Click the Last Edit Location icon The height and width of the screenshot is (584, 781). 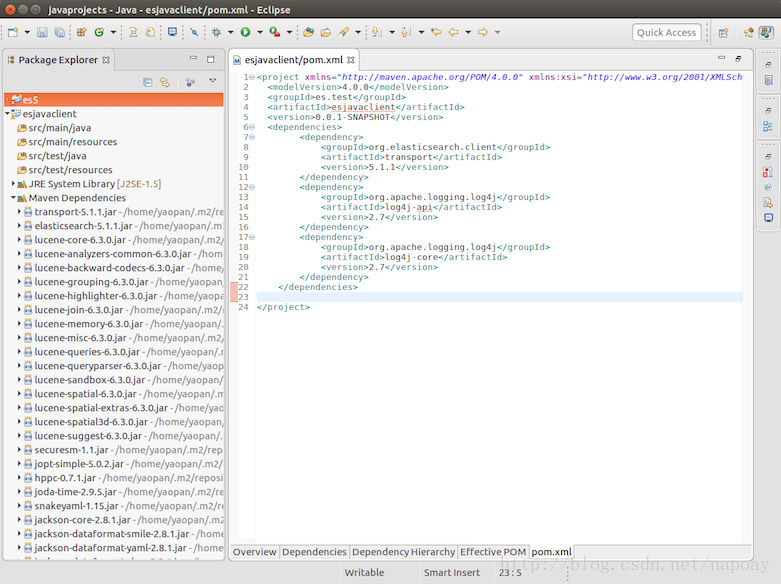pos(436,32)
